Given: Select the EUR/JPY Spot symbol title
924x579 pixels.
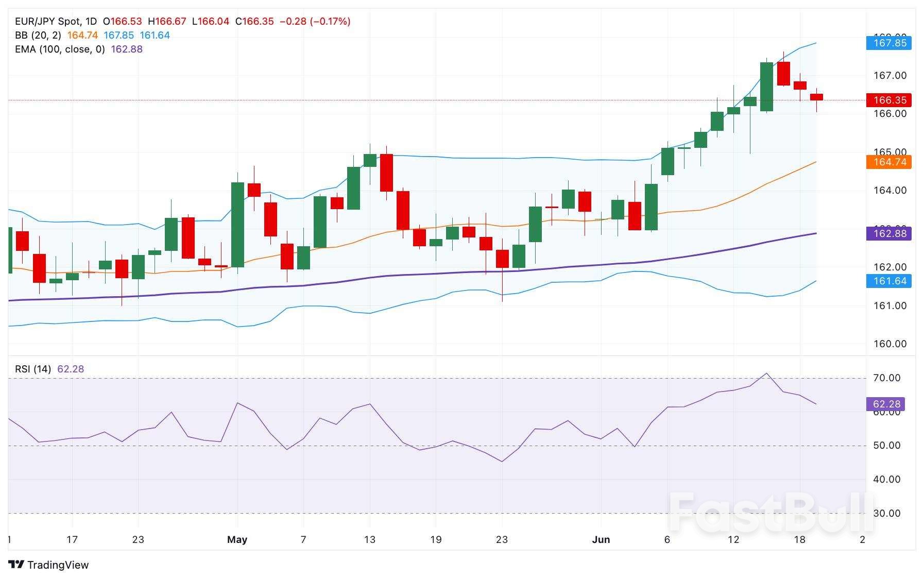Looking at the screenshot, I should tap(48, 21).
